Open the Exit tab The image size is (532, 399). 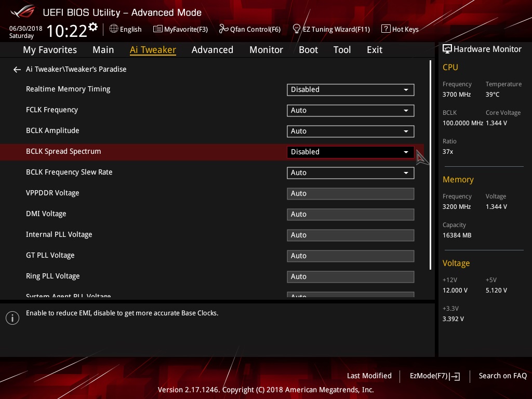tap(375, 50)
